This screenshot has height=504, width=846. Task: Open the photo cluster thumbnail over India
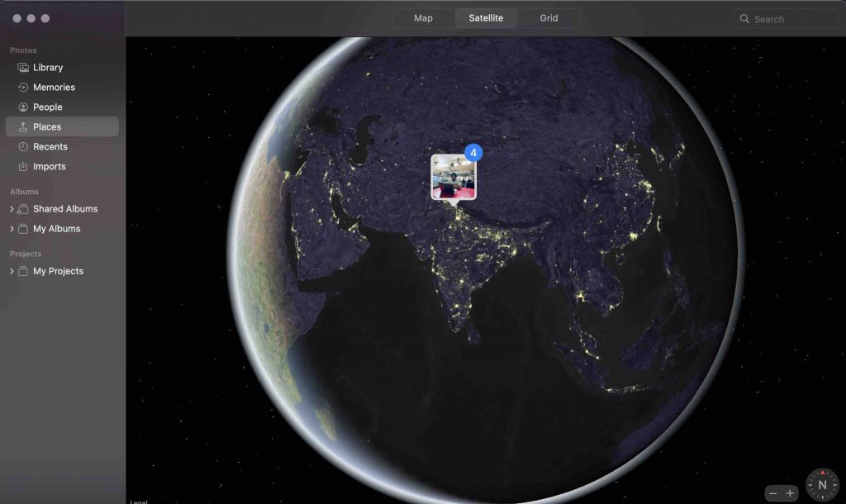453,177
